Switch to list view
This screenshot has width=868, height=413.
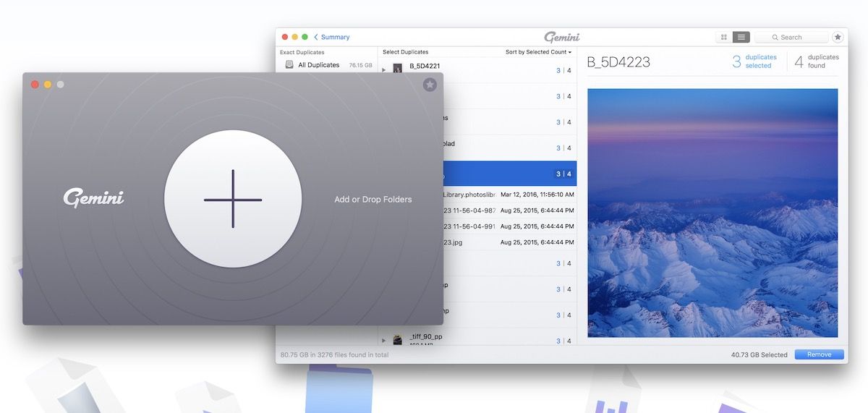tap(741, 37)
